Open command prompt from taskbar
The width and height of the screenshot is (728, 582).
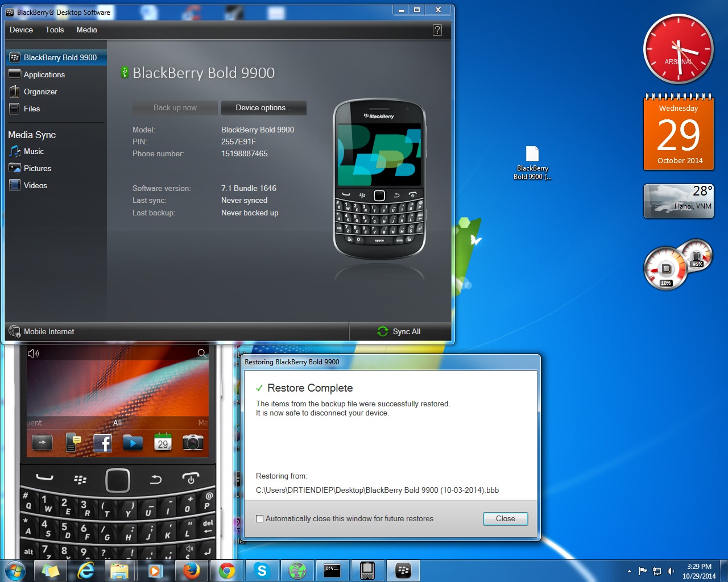pos(332,571)
